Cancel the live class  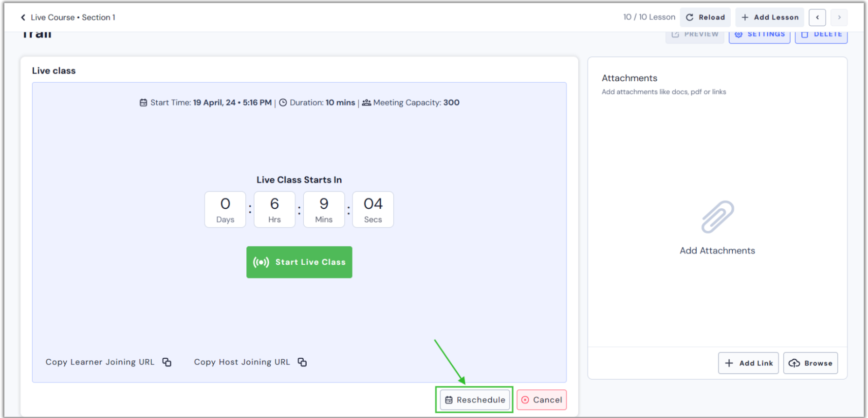click(x=541, y=400)
